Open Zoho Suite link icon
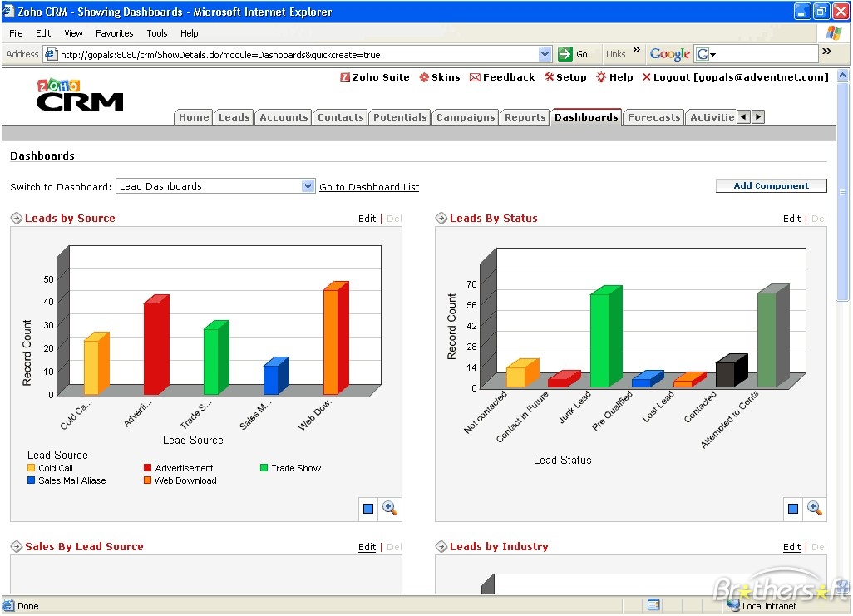Viewport: 853px width, 616px height. tap(345, 78)
